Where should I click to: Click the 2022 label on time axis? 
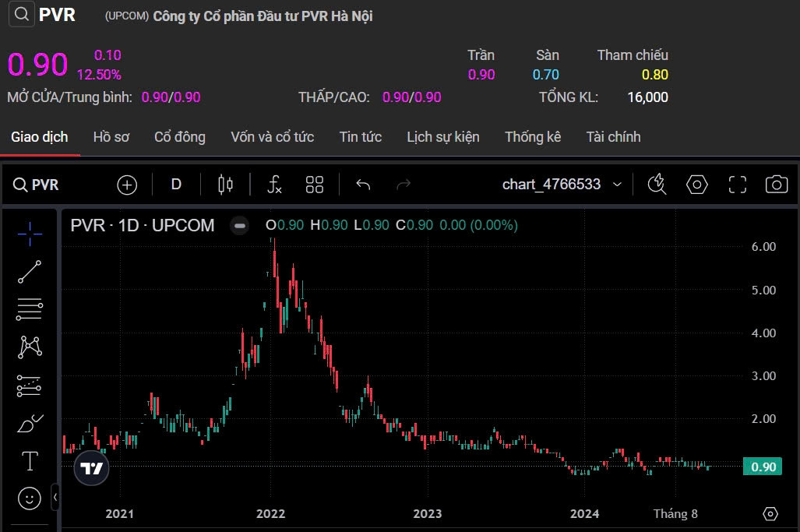click(x=270, y=513)
